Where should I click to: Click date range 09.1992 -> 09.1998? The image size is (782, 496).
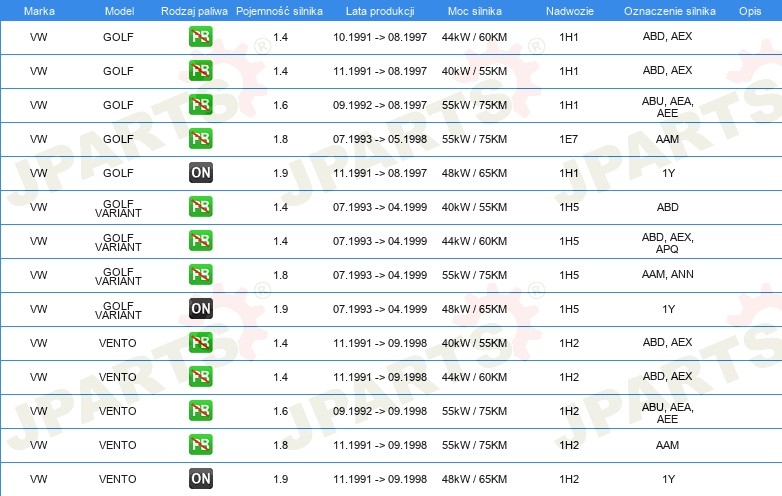pyautogui.click(x=380, y=411)
